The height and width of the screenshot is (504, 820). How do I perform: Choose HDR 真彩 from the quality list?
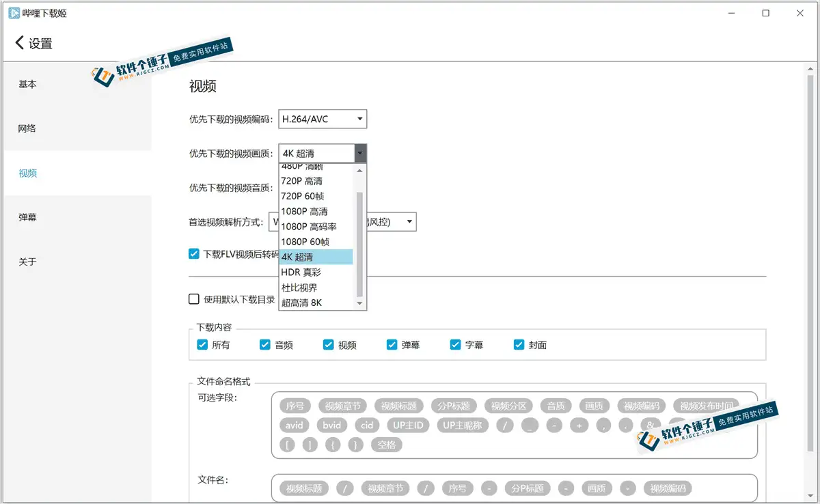point(316,272)
